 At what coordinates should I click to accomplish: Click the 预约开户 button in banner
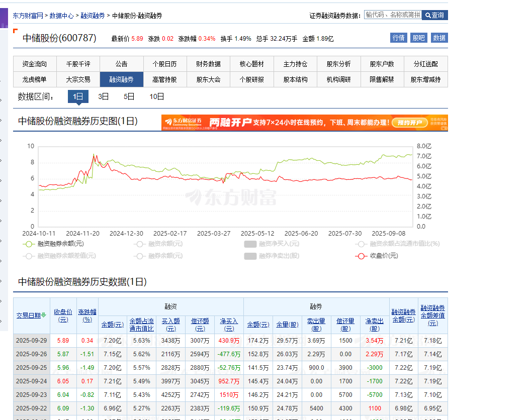(x=410, y=123)
